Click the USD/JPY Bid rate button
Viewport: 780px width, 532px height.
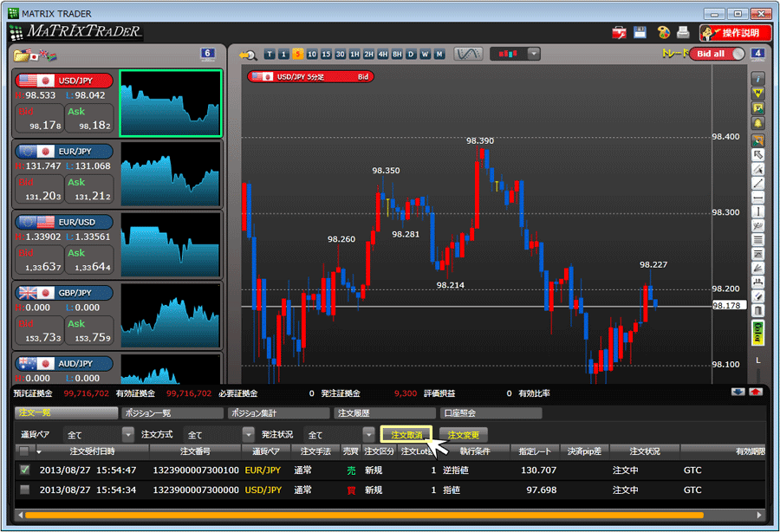[x=39, y=119]
